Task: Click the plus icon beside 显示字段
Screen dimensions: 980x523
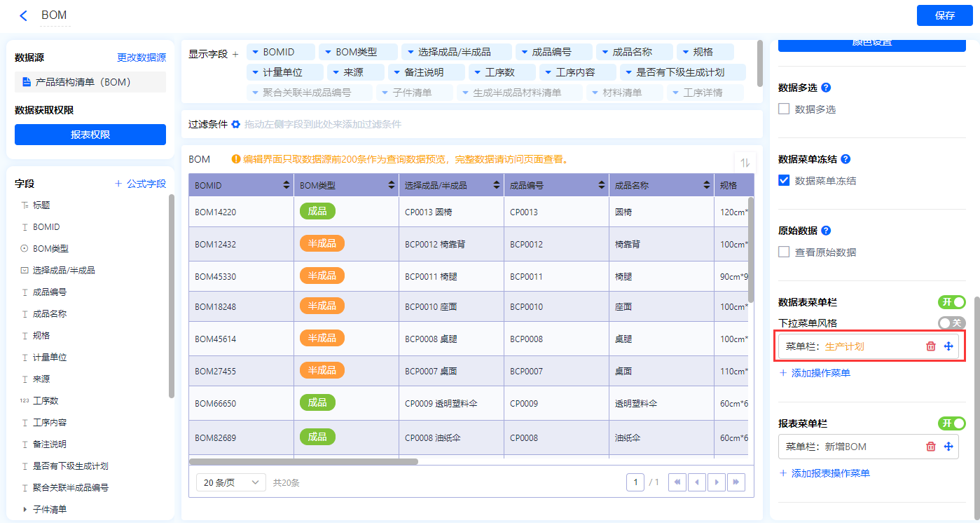Action: pyautogui.click(x=235, y=54)
